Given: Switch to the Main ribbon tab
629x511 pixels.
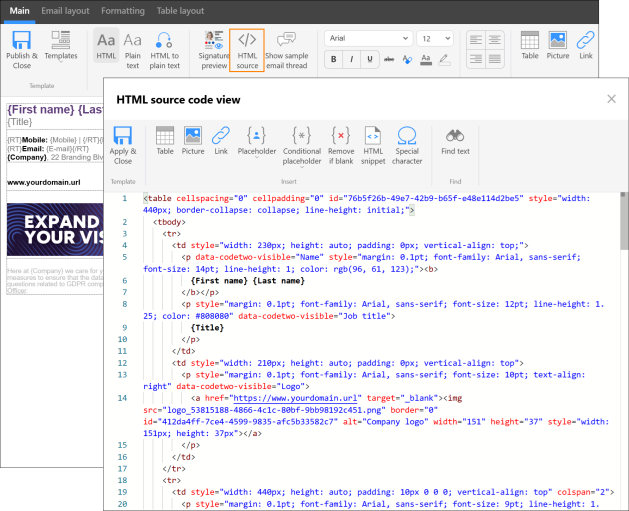Looking at the screenshot, I should 19,11.
